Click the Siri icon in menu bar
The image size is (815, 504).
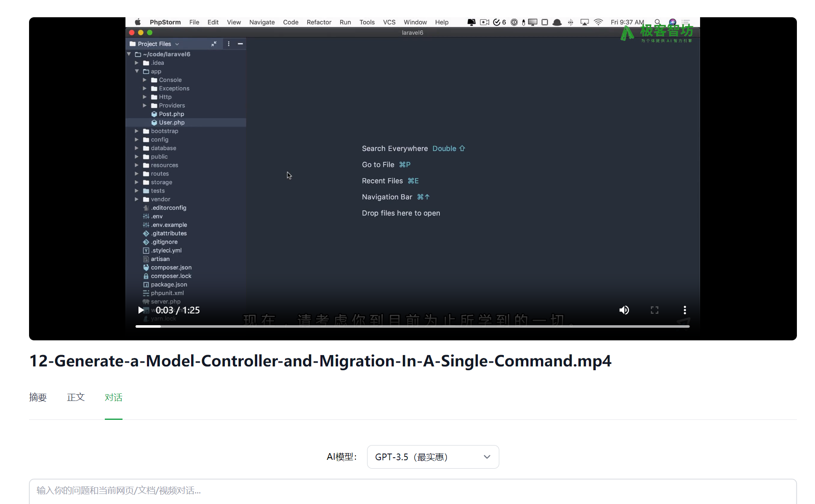pos(672,22)
